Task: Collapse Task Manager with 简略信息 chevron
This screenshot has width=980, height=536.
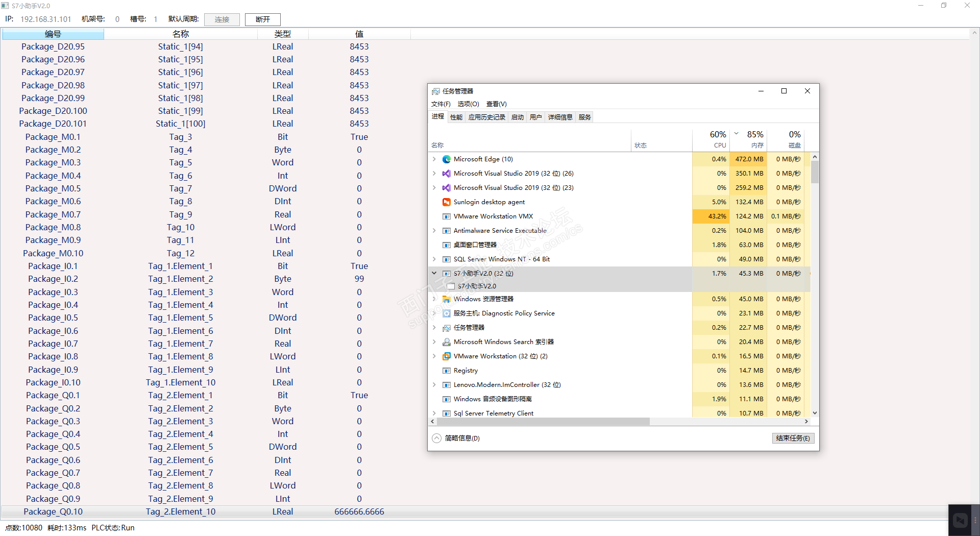Action: 436,438
